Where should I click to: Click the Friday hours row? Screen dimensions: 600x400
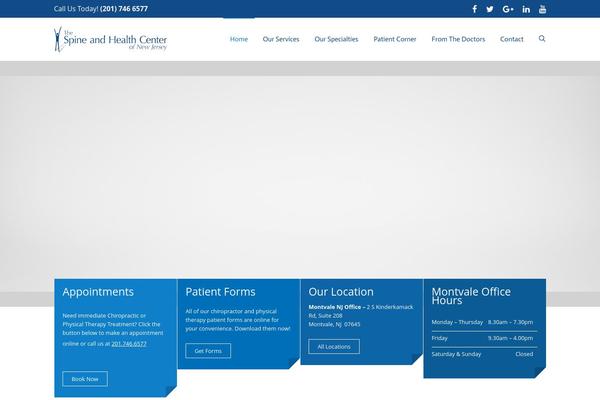point(483,338)
